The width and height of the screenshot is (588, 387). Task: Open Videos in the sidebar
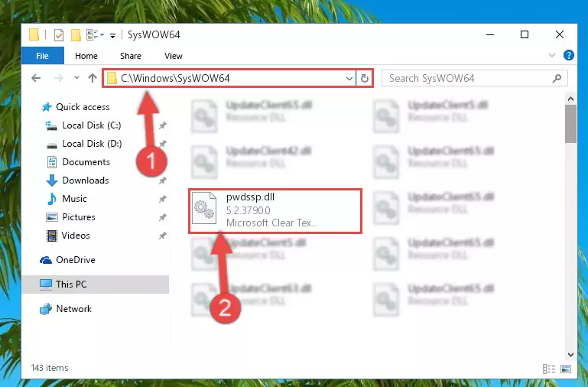pos(68,236)
